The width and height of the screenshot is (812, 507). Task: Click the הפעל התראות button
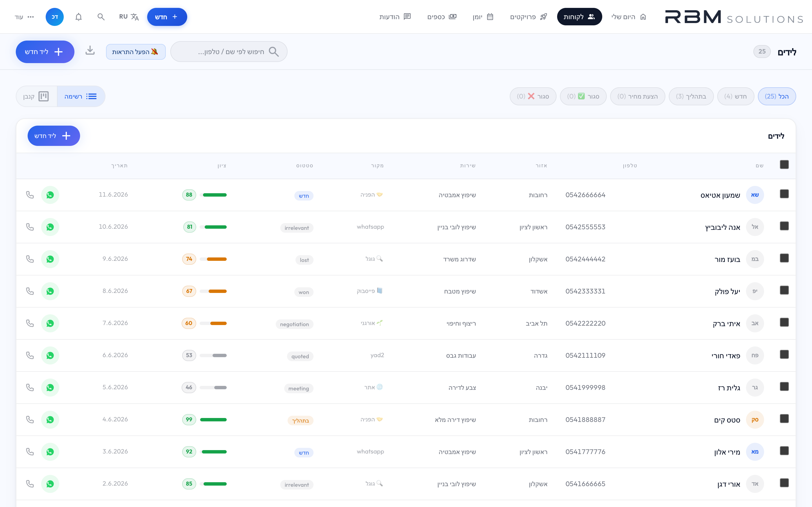[x=136, y=52]
